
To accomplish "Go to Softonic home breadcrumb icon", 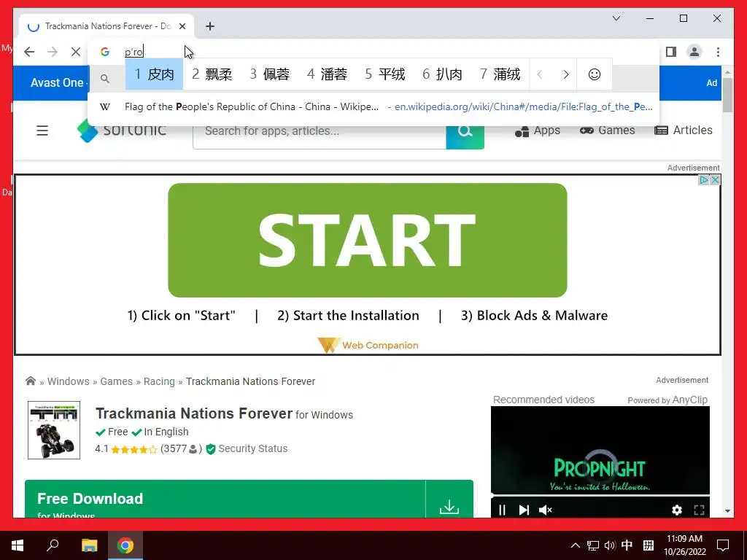I will coord(31,381).
